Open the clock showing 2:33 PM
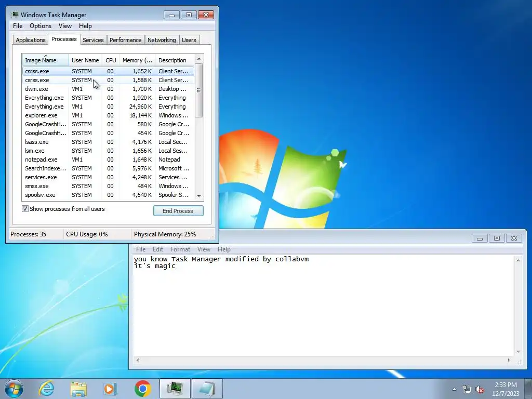532x399 pixels. point(506,389)
